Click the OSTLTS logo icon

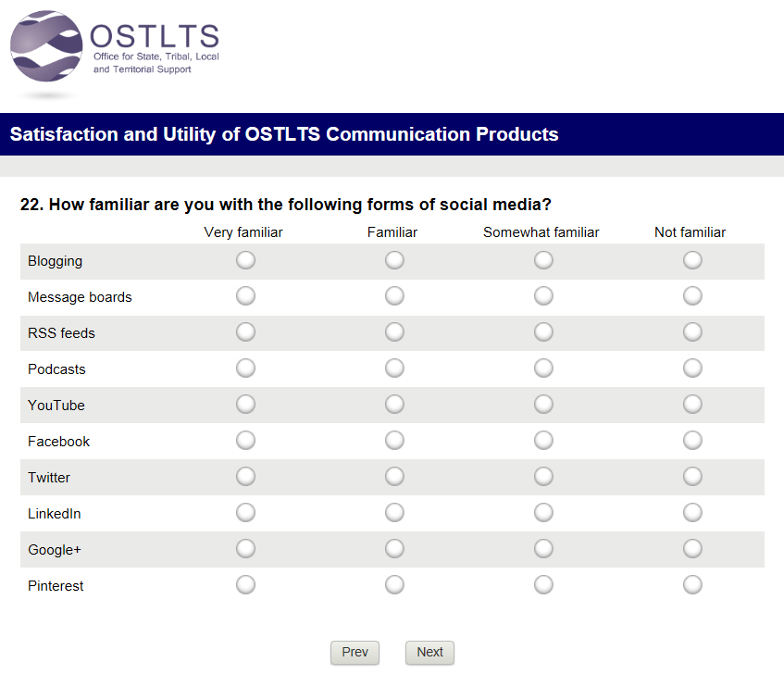(46, 48)
